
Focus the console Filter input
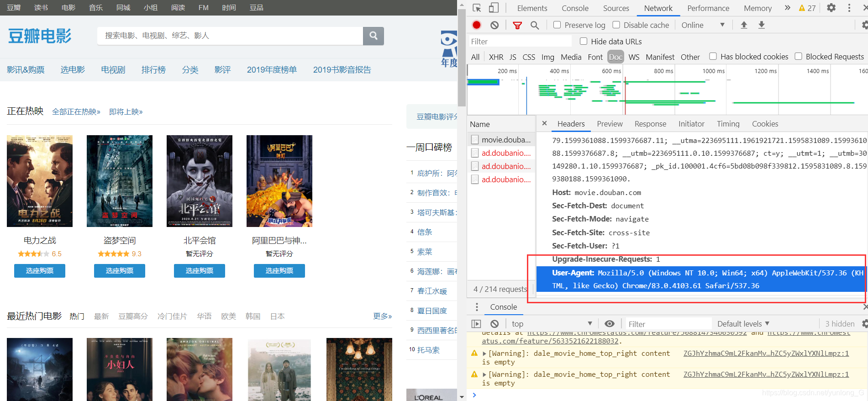coord(668,324)
